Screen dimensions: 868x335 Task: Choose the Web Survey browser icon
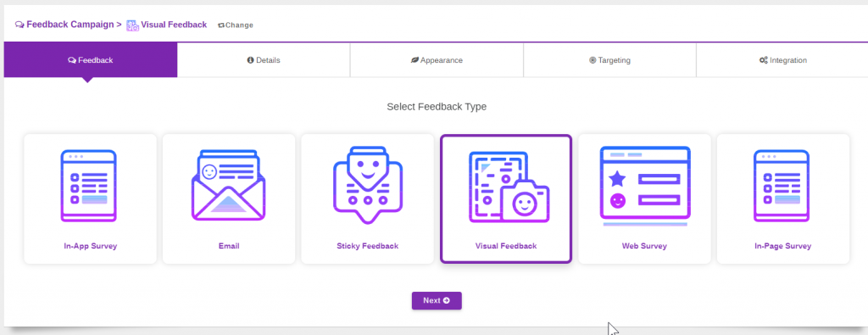[645, 187]
